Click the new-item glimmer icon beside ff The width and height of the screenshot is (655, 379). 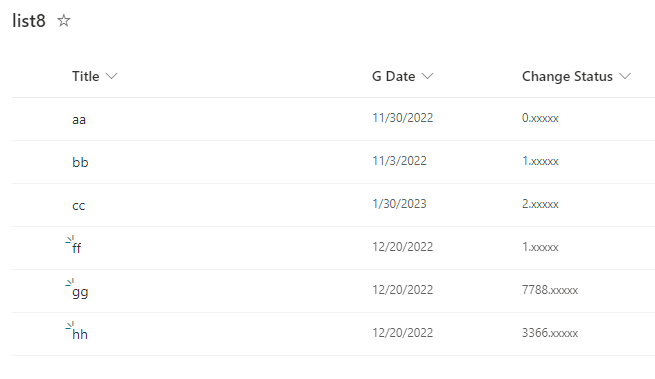tap(70, 239)
